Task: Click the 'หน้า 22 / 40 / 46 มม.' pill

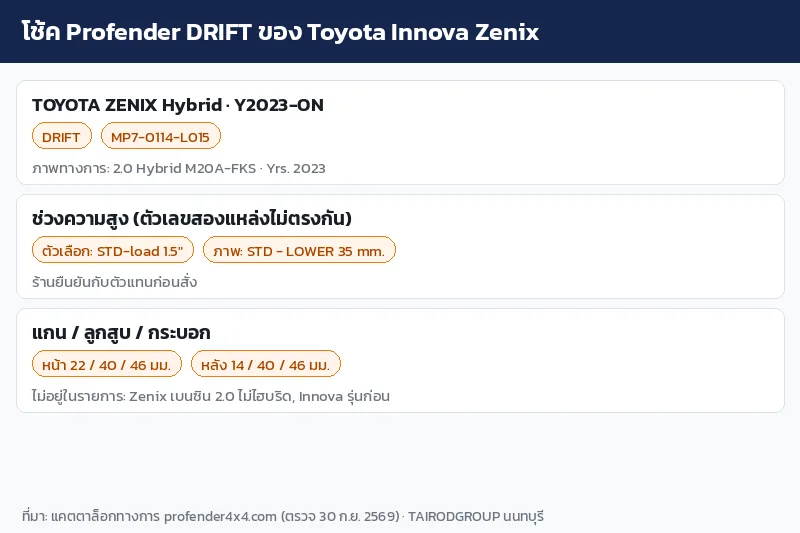Action: coord(107,364)
